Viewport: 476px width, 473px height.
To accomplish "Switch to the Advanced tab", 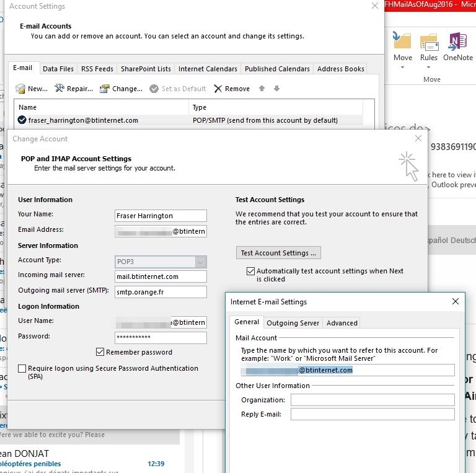I will (342, 322).
